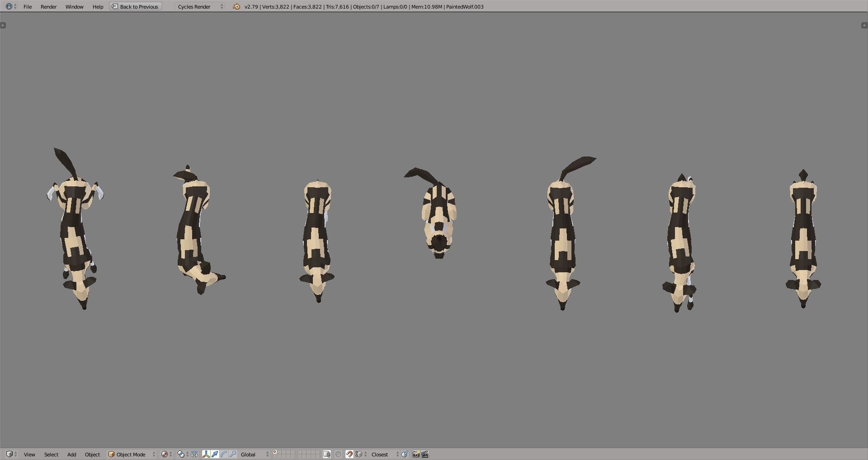Select the first scene layer button
Image resolution: width=868 pixels, height=460 pixels.
click(275, 452)
